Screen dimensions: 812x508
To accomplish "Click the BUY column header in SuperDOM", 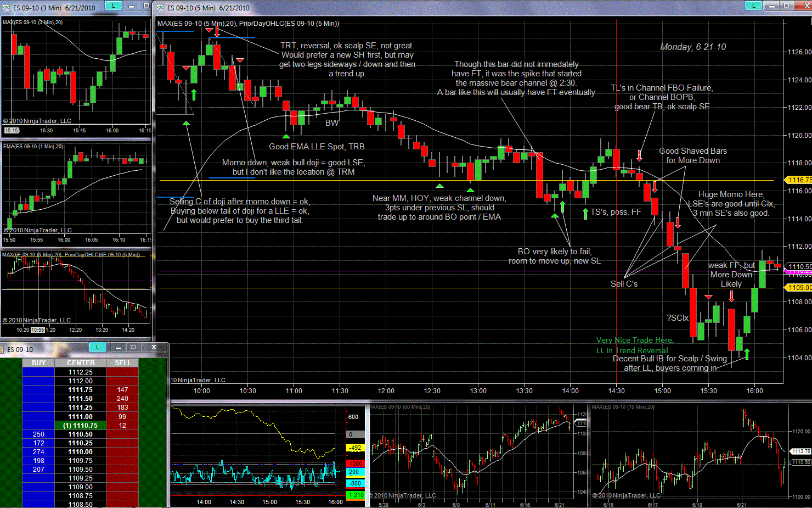I will pyautogui.click(x=38, y=363).
